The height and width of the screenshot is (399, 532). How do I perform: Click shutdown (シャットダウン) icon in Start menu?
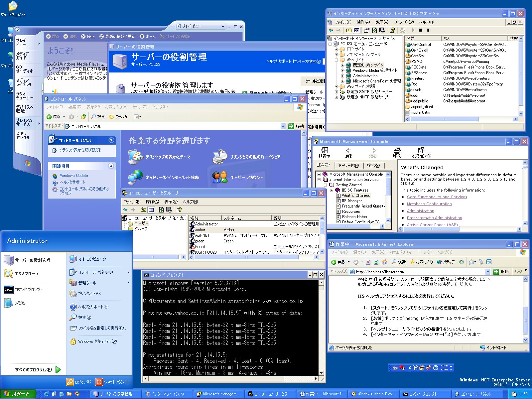99,382
